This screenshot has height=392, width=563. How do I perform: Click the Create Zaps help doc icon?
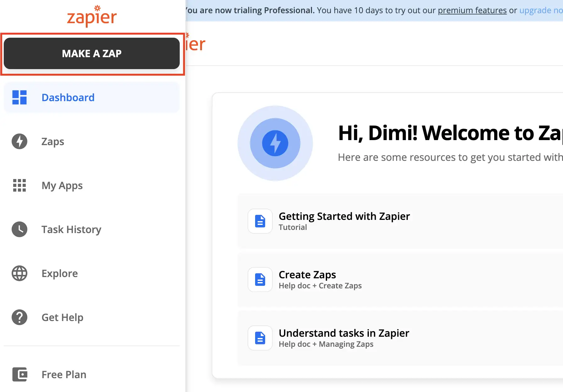[x=260, y=280]
